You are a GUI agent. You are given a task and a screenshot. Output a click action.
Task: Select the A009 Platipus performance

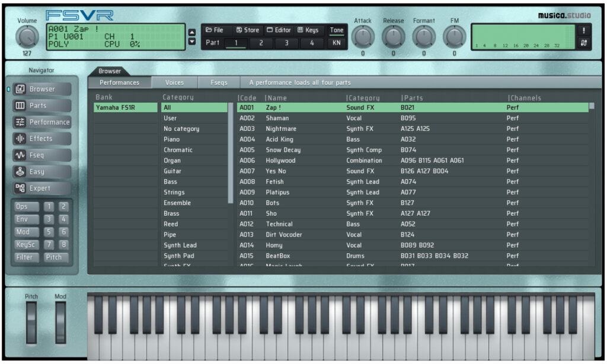(413, 192)
